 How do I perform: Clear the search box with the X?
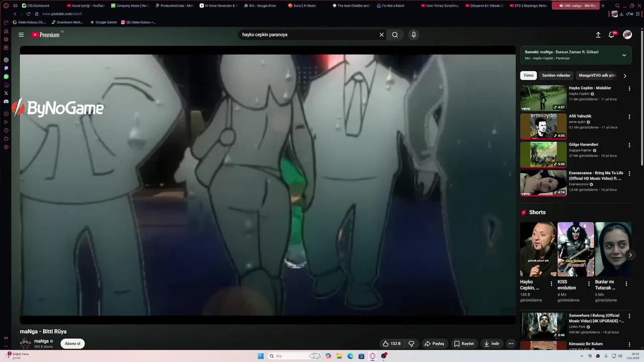[381, 35]
